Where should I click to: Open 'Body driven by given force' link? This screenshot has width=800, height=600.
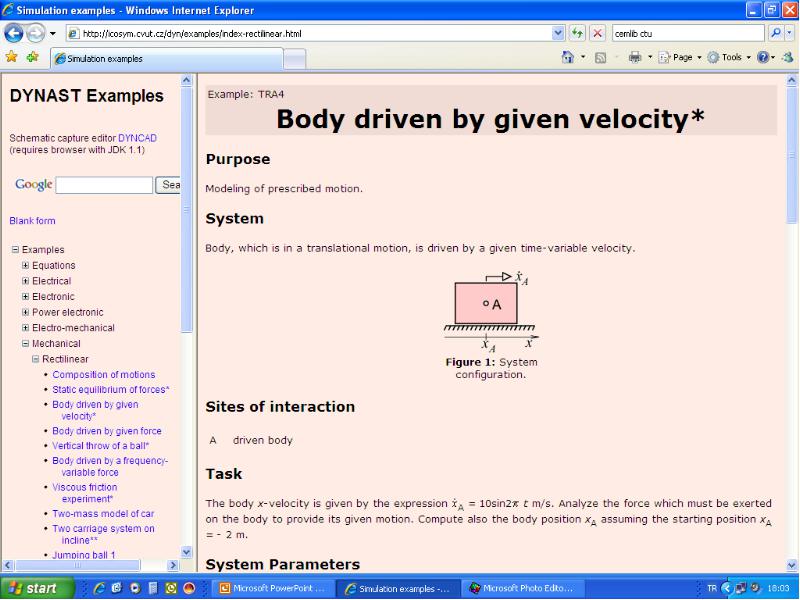tap(107, 431)
